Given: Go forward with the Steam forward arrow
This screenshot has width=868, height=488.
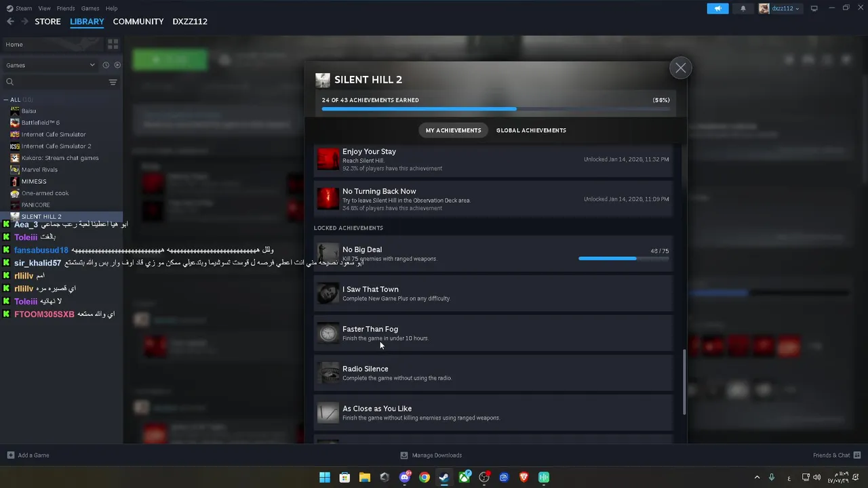Looking at the screenshot, I should pyautogui.click(x=25, y=22).
